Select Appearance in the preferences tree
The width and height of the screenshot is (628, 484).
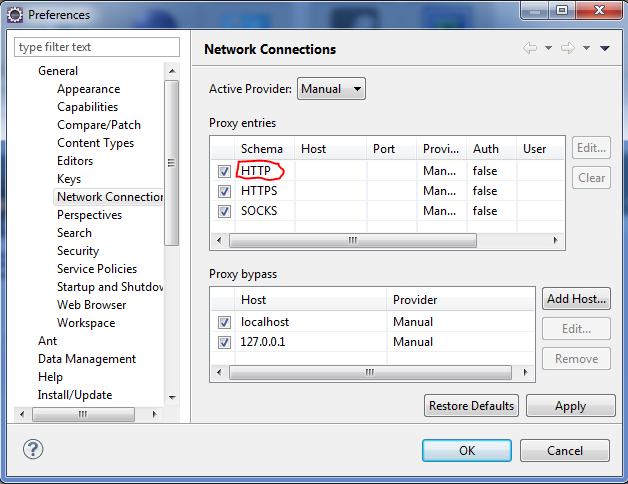(88, 89)
